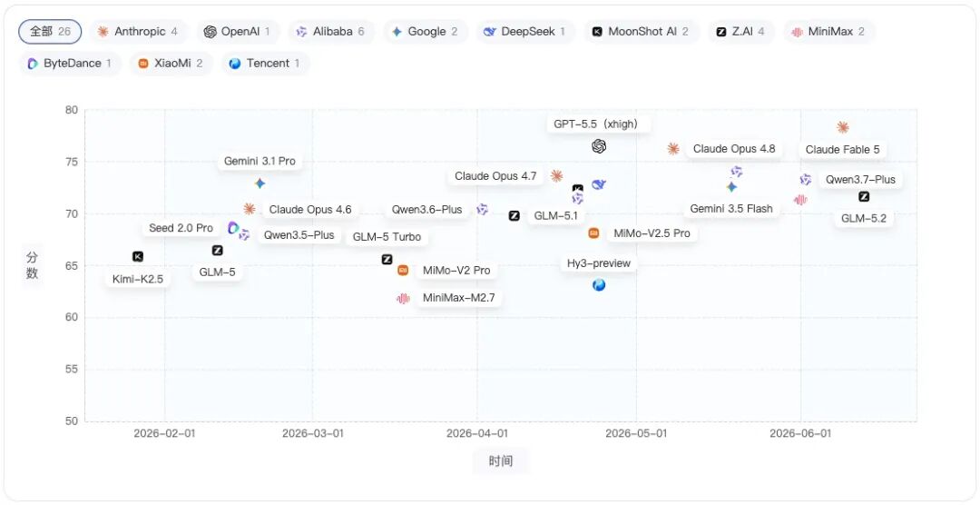The width and height of the screenshot is (980, 505).
Task: Click the Gemini 3.1 Pro marker
Action: 260,183
